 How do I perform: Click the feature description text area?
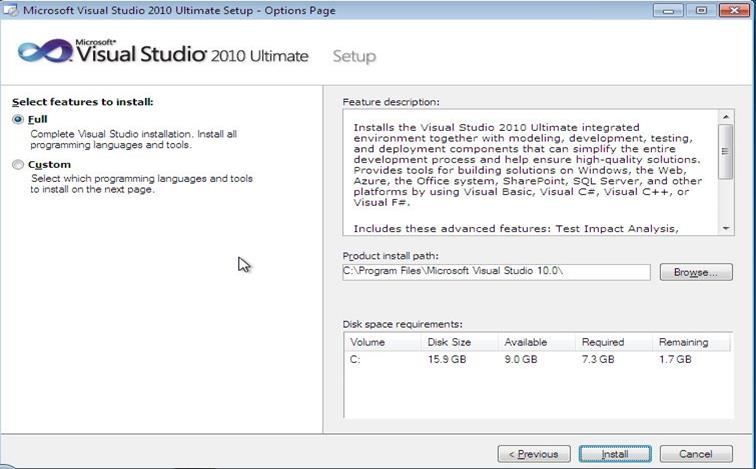pos(530,173)
